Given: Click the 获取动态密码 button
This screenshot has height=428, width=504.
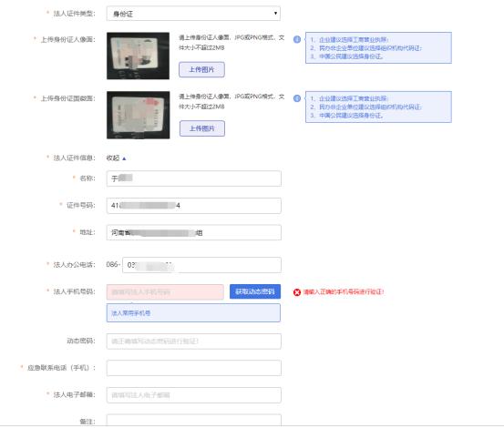Looking at the screenshot, I should click(x=255, y=291).
